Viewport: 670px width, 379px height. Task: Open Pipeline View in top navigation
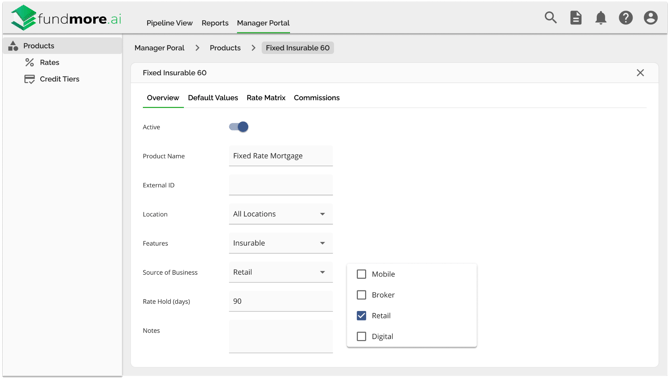[x=170, y=23]
